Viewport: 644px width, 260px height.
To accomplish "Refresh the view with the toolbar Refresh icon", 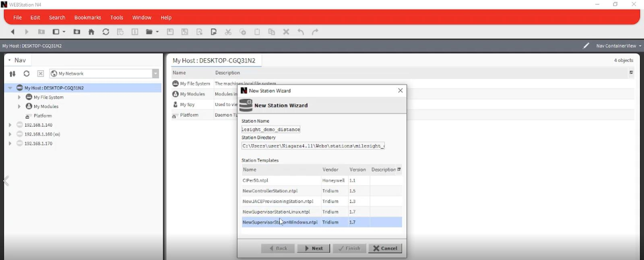I will pos(106,32).
